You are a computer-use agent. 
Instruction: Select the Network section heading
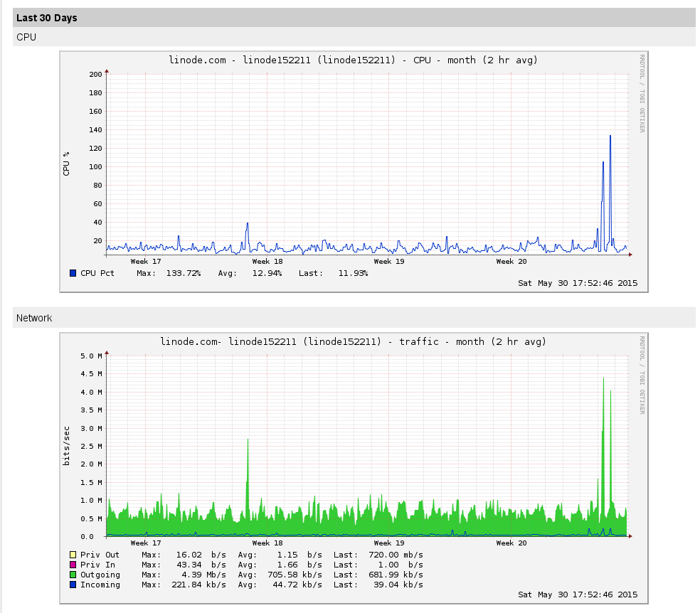coord(34,318)
